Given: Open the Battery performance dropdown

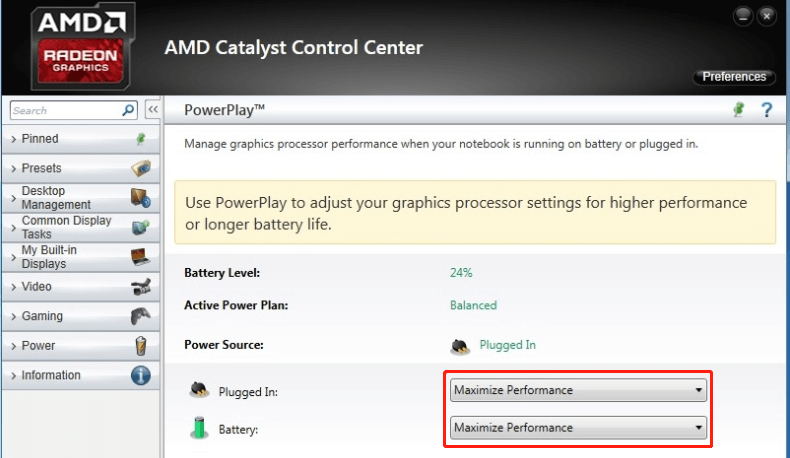Looking at the screenshot, I should point(578,428).
